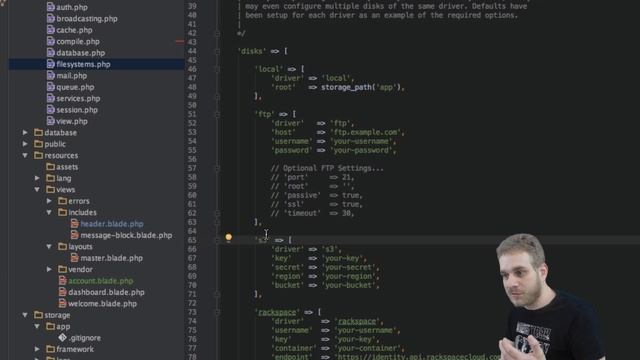This screenshot has width=640, height=360.
Task: Click master.blade.php file icon
Action: pos(75,258)
